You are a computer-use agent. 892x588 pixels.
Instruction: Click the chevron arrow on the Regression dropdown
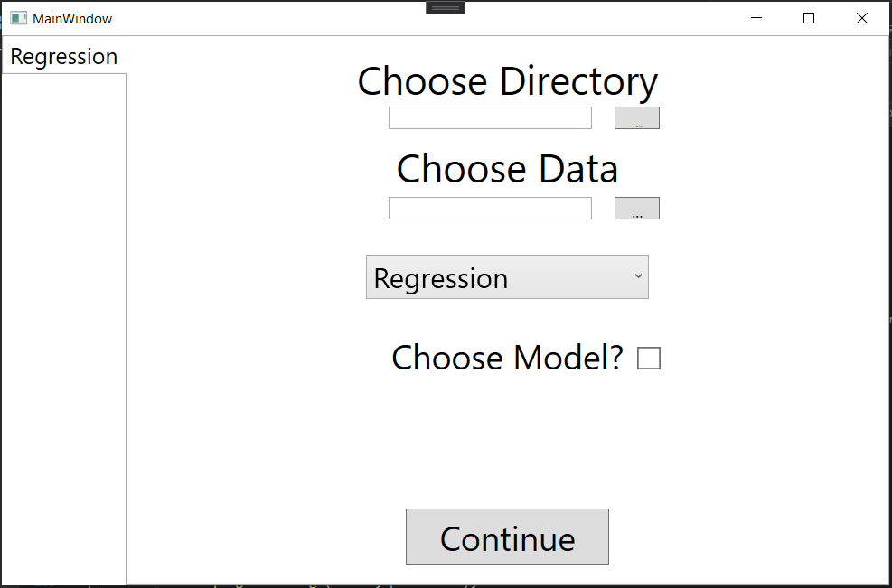point(638,276)
